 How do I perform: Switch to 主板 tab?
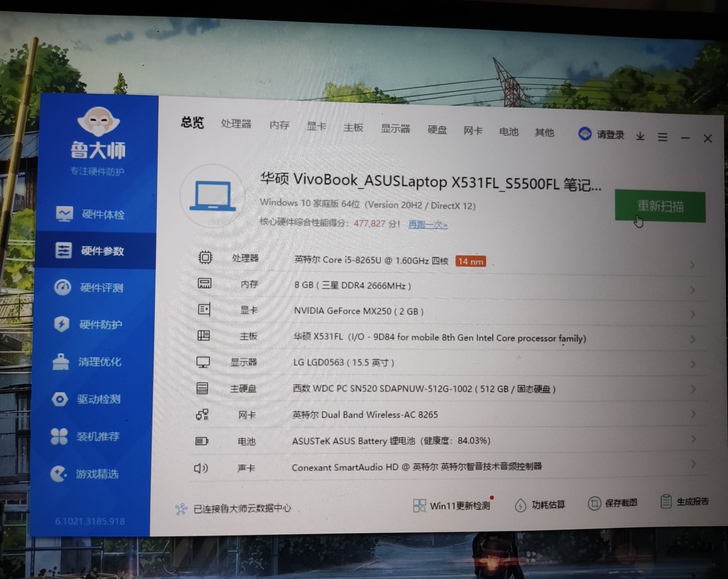(353, 127)
